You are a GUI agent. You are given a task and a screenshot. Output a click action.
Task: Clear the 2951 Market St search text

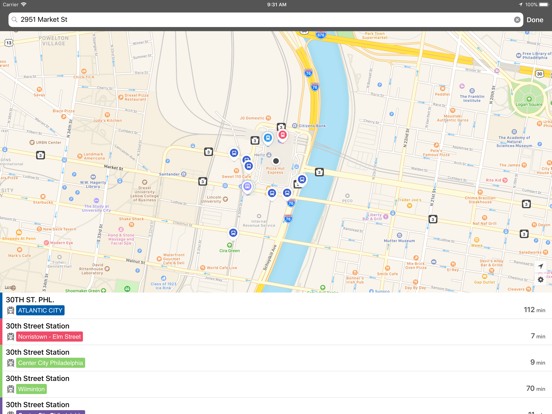click(517, 20)
